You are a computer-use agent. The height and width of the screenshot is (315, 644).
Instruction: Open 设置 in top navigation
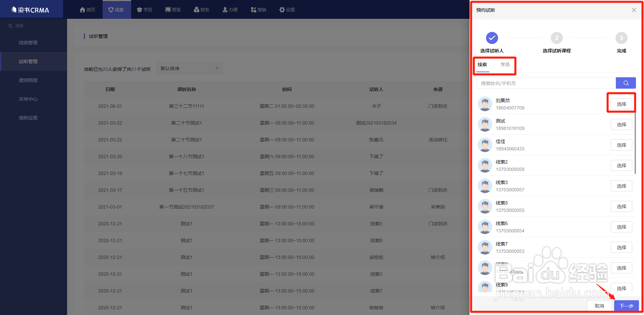click(x=287, y=10)
